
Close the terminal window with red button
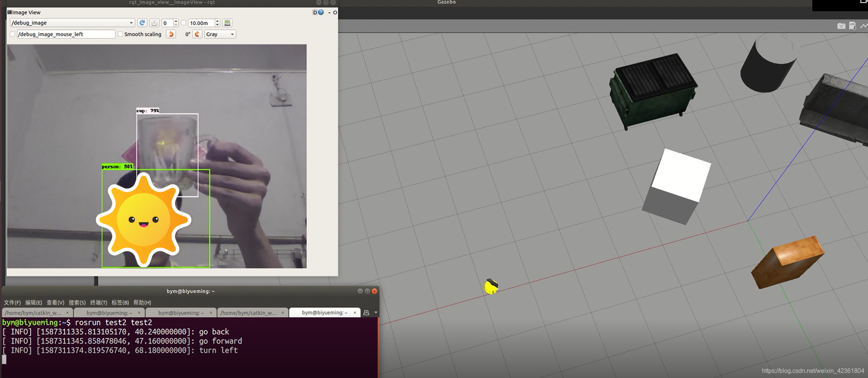(x=374, y=291)
